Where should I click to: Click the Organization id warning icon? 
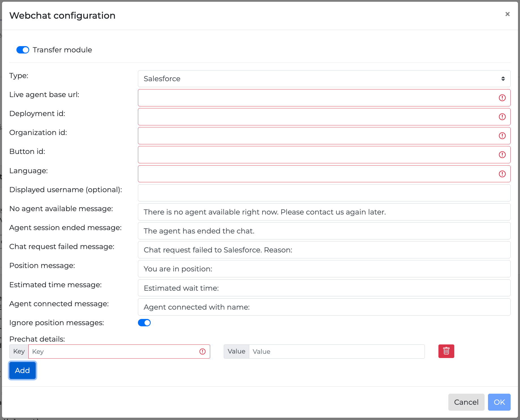coord(502,136)
